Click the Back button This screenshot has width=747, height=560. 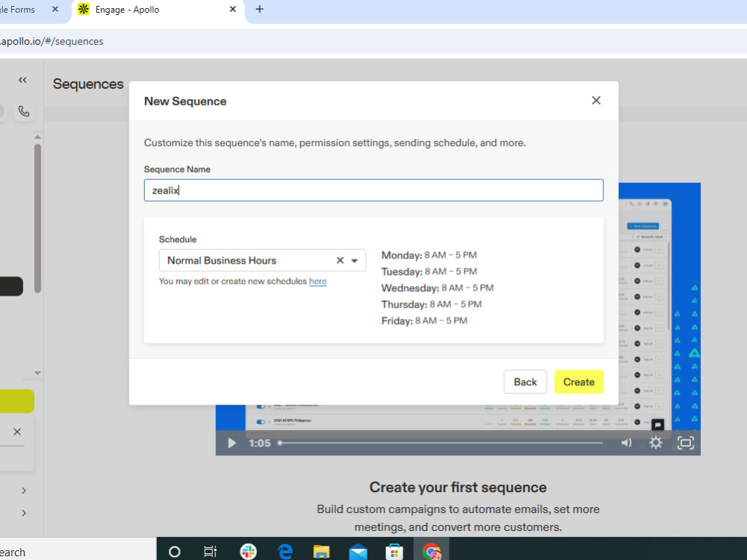(x=525, y=382)
